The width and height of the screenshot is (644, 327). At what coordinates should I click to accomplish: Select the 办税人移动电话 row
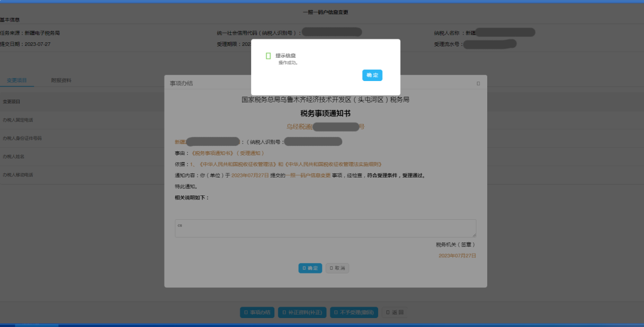pos(18,175)
